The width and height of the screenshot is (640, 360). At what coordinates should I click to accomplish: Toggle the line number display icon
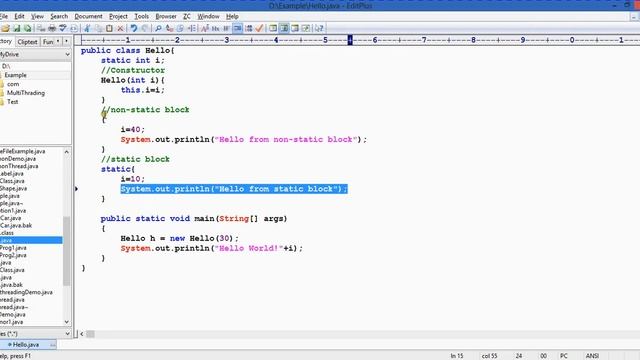(248, 28)
